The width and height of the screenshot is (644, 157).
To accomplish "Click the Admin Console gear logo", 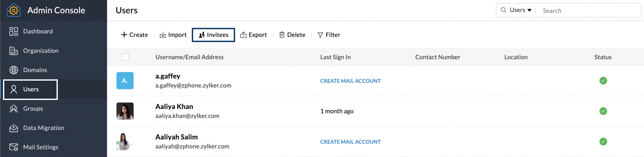I will (x=14, y=10).
